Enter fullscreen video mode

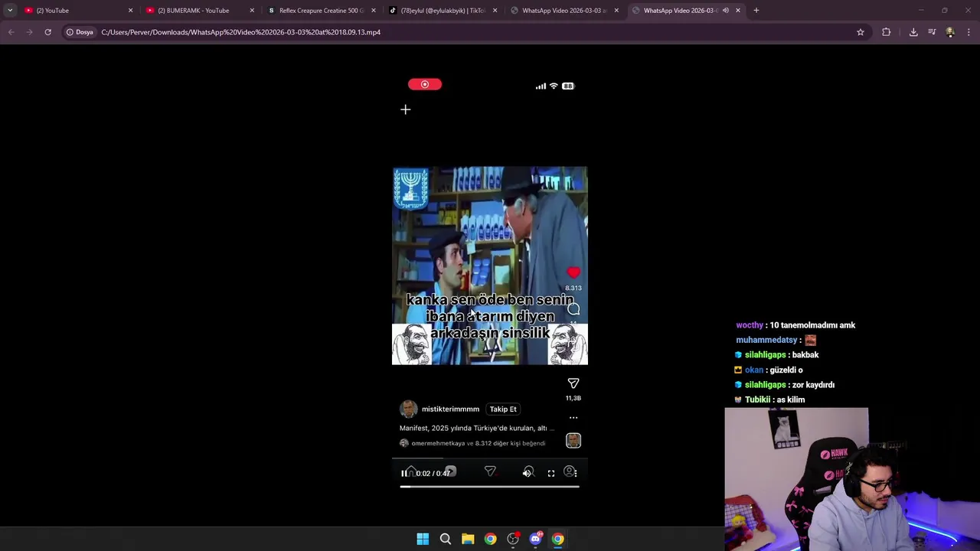click(x=550, y=473)
